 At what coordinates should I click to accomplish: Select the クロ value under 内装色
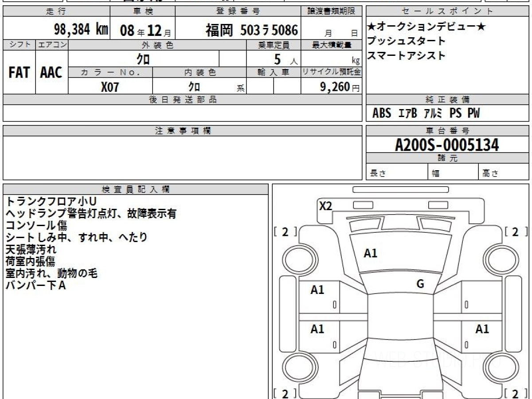tap(194, 86)
